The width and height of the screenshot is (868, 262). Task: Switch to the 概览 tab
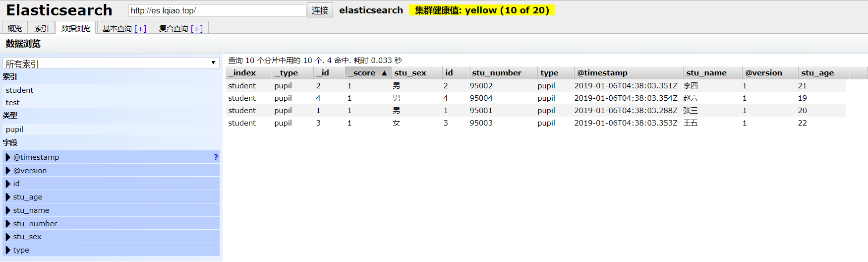coord(15,28)
